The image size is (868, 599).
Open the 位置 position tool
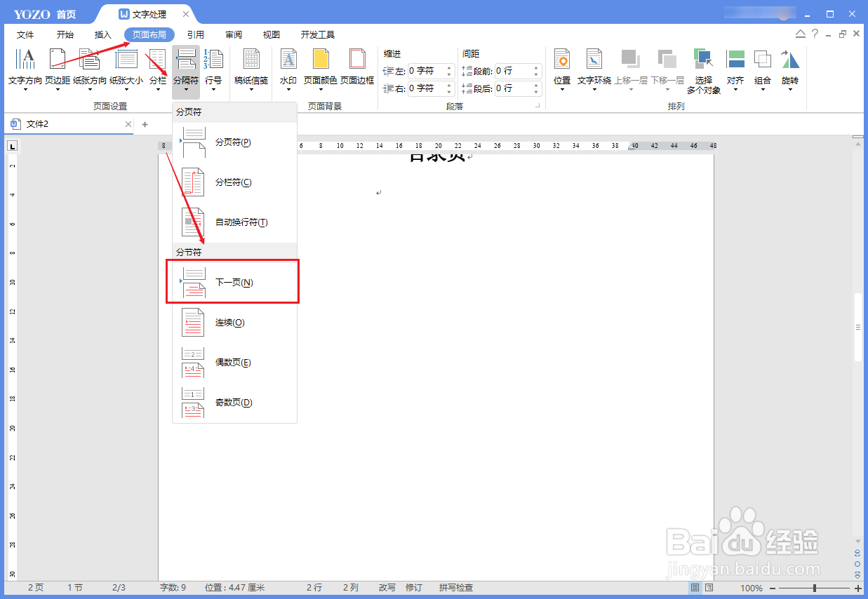click(x=562, y=70)
